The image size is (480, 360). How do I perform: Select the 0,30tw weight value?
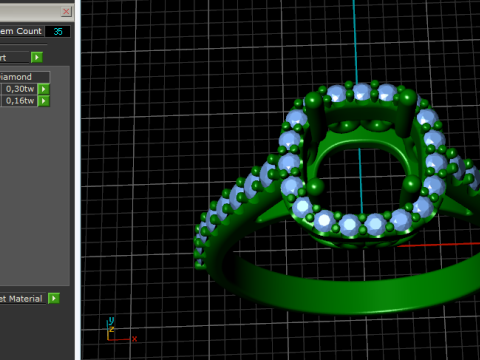coord(19,89)
